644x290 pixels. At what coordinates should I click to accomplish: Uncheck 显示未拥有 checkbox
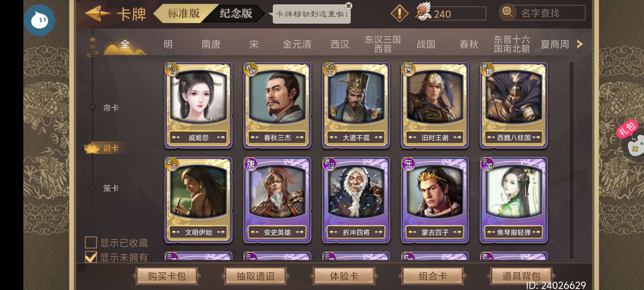[x=91, y=257]
